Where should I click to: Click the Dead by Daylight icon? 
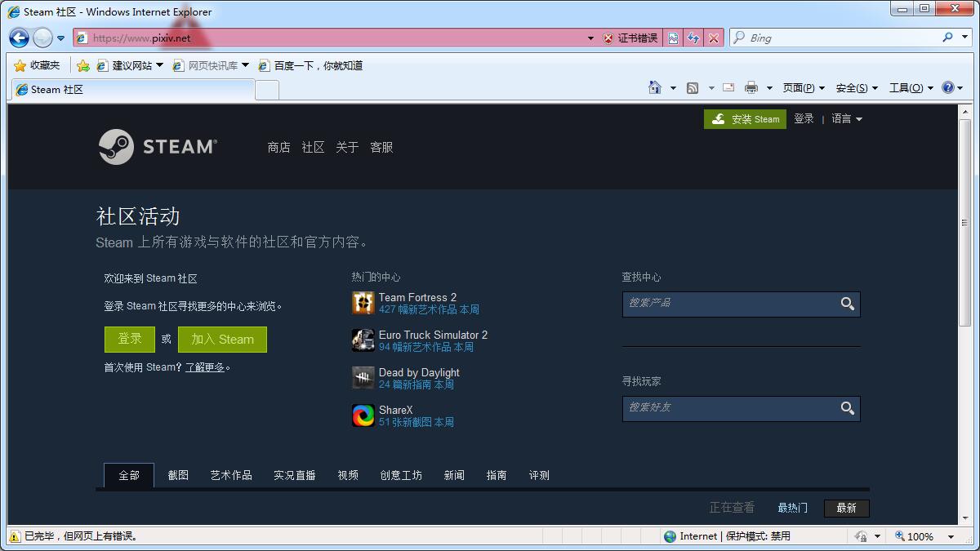point(363,378)
